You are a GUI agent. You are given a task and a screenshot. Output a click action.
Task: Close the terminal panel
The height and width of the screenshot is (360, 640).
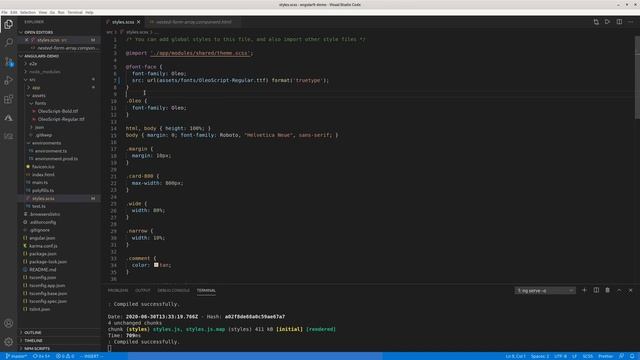(x=631, y=290)
